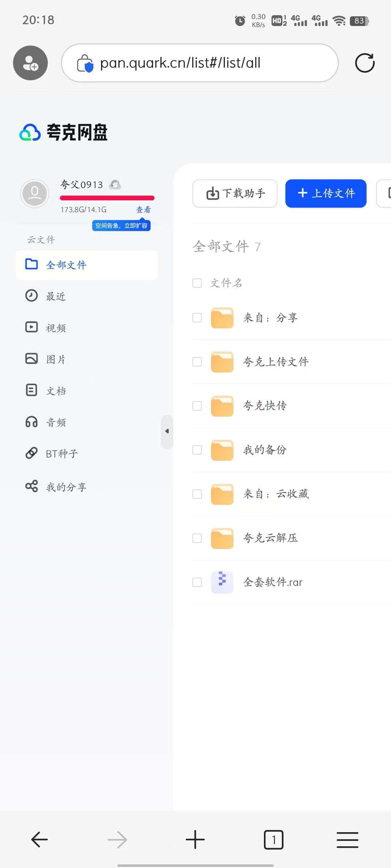Screen dimensions: 391x868
Task: Collapse the sidebar with the arrow handle
Action: (x=167, y=431)
